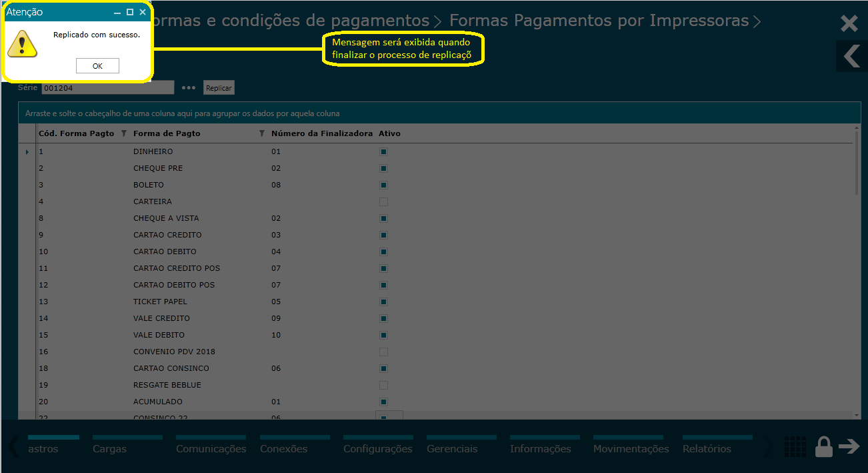868x473 pixels.
Task: Confirm the dialog with the OK button
Action: pyautogui.click(x=97, y=65)
